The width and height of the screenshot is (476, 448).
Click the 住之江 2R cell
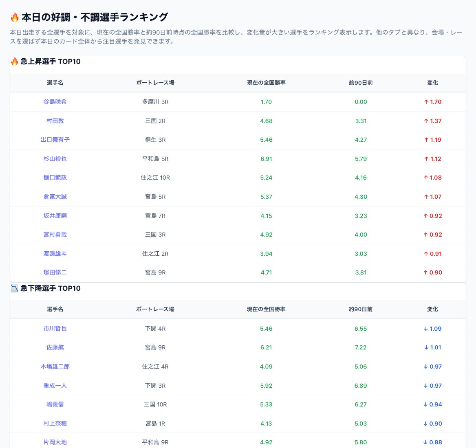[155, 254]
